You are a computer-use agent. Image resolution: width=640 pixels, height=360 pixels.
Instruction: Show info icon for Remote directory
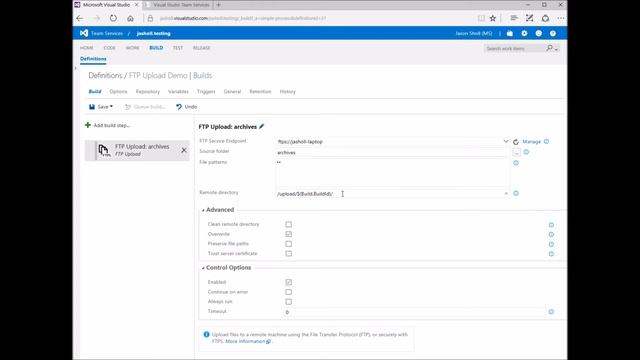click(516, 193)
